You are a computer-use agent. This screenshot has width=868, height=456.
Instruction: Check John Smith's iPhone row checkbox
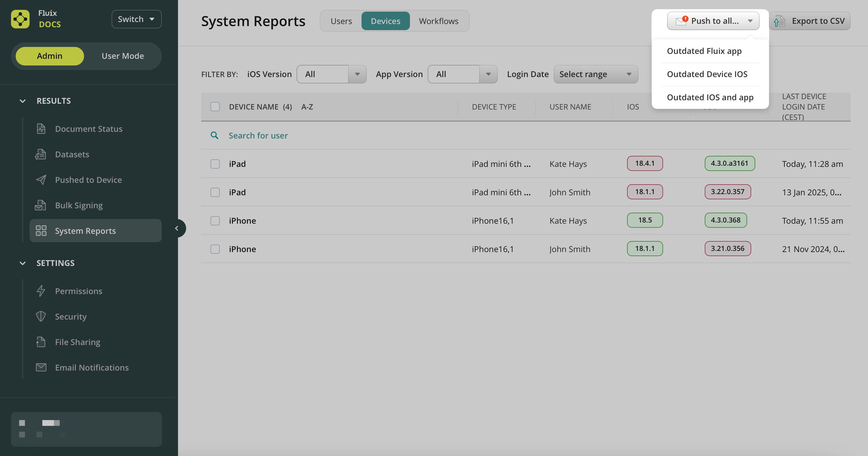(215, 249)
